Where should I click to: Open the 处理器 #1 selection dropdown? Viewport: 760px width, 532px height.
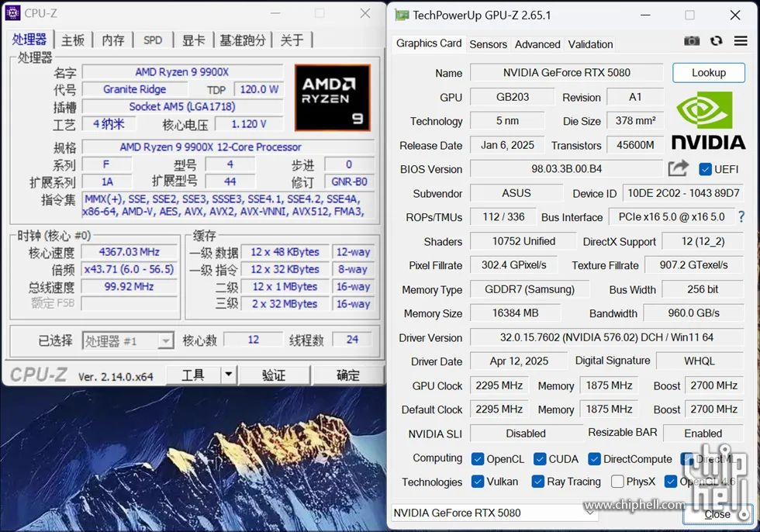[128, 341]
